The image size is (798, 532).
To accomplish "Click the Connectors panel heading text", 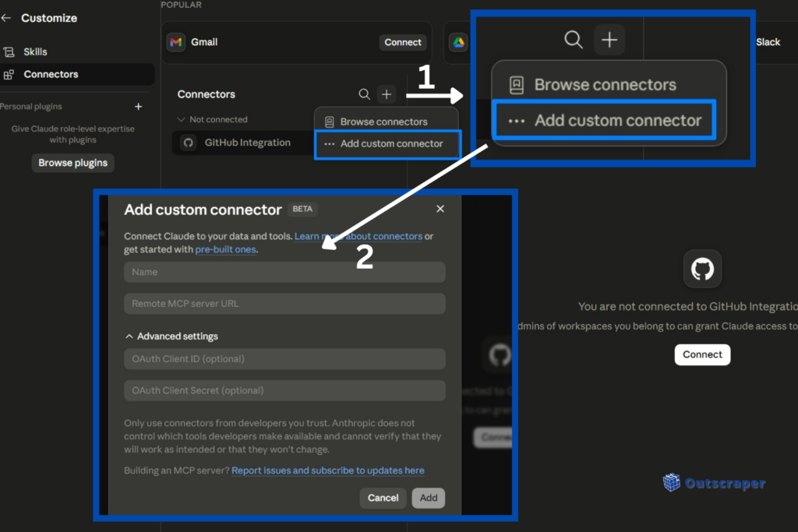I will tap(206, 94).
